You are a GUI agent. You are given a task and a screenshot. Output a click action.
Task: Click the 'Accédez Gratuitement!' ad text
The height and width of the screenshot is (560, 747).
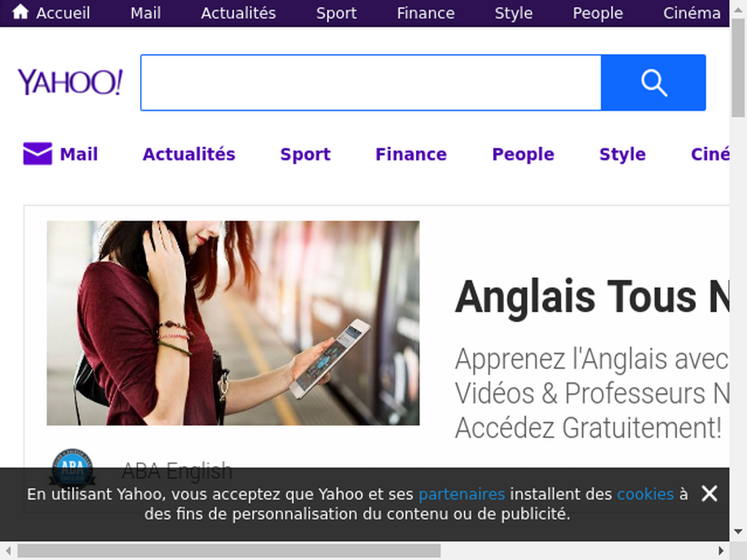tap(589, 427)
